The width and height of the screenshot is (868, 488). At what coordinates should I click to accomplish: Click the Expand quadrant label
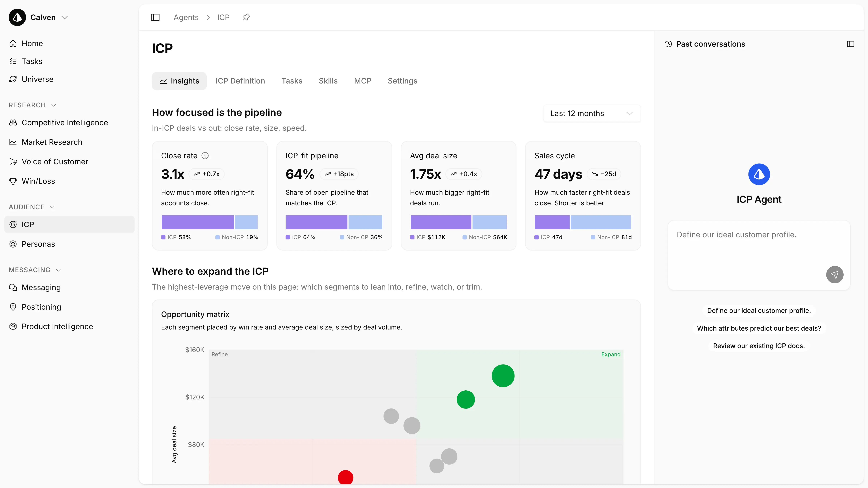(x=610, y=355)
